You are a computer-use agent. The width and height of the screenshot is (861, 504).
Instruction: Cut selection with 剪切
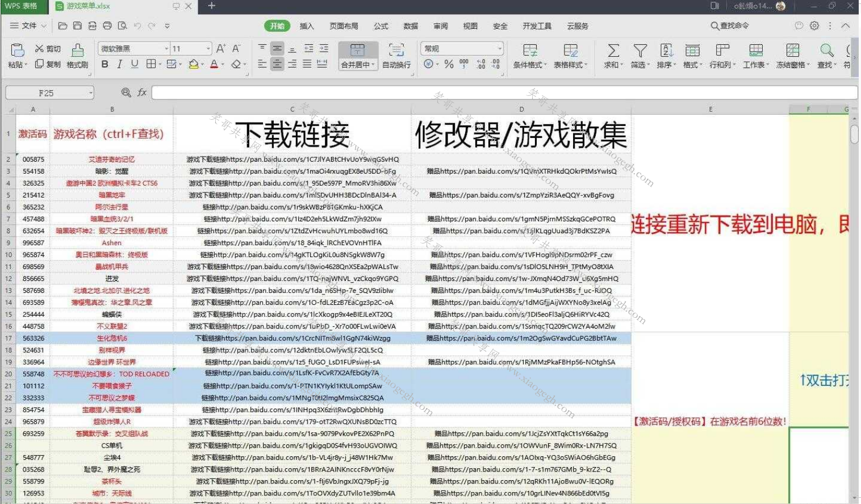click(x=48, y=49)
